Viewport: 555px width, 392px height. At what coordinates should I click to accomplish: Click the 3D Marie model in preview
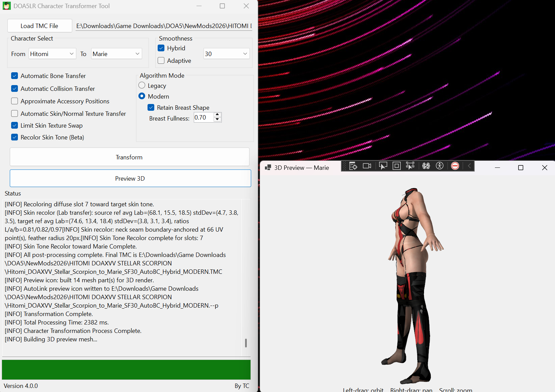(412, 285)
